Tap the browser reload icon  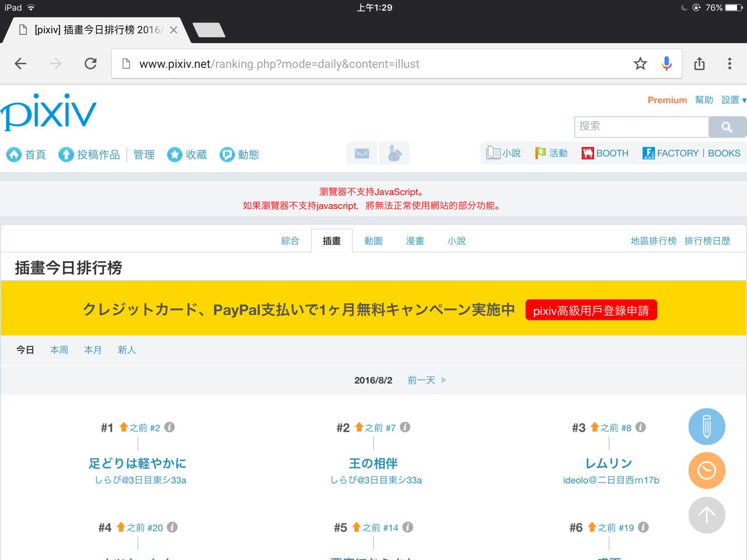(90, 64)
